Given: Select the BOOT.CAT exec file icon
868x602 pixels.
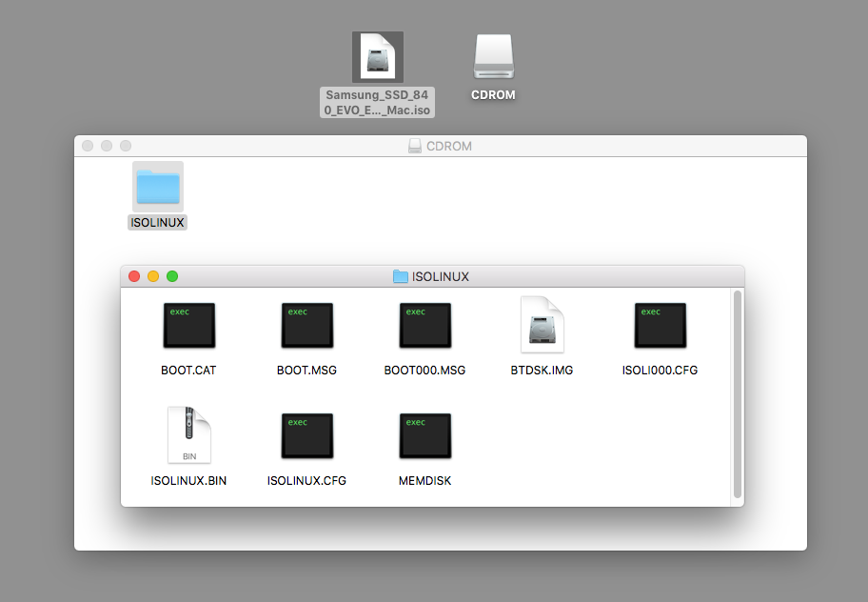Looking at the screenshot, I should click(x=188, y=326).
